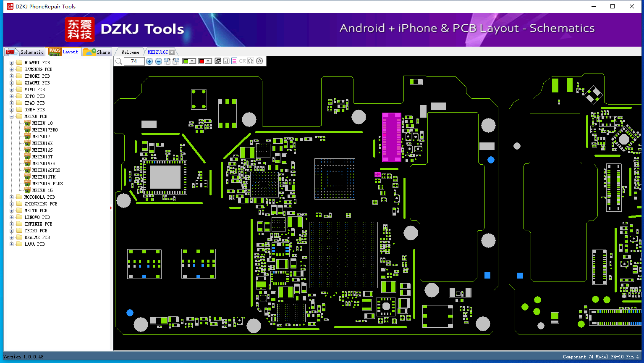
Task: Maximize the DZKJ PhoneRepair Tools window
Action: [613, 6]
